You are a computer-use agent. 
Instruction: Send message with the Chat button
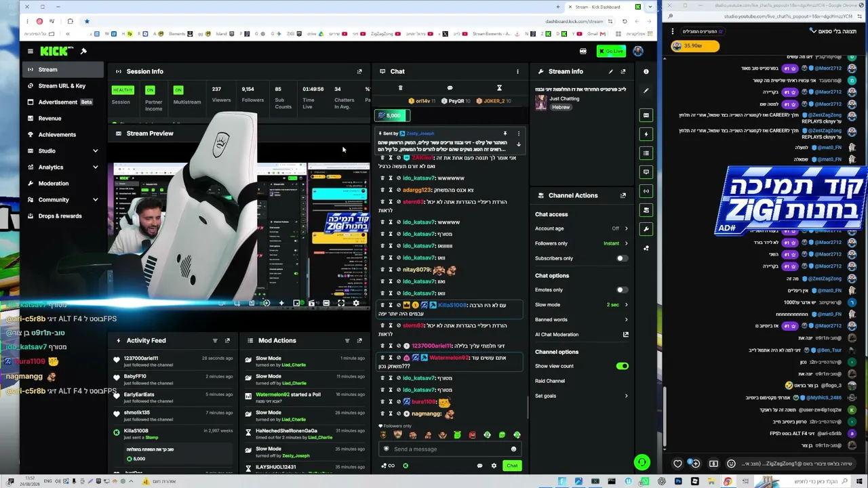click(512, 466)
